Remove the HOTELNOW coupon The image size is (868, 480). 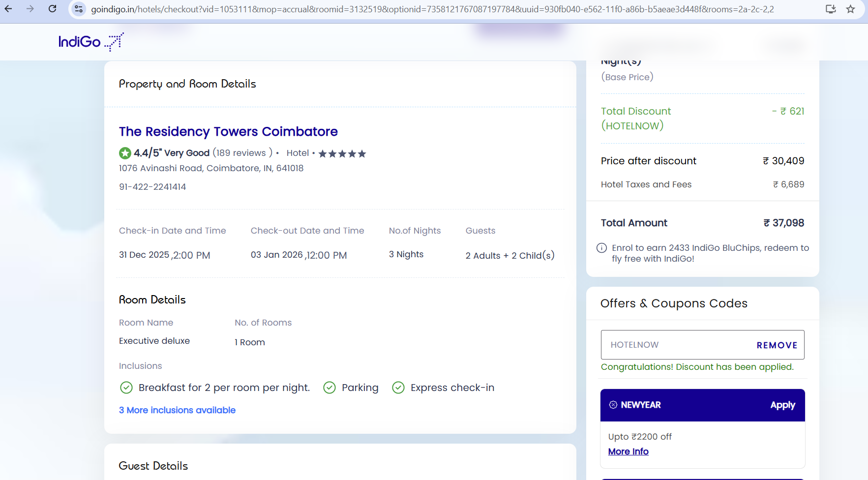coord(777,345)
